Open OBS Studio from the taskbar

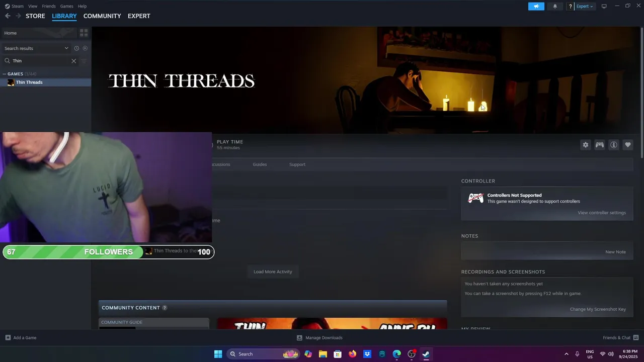pyautogui.click(x=412, y=354)
